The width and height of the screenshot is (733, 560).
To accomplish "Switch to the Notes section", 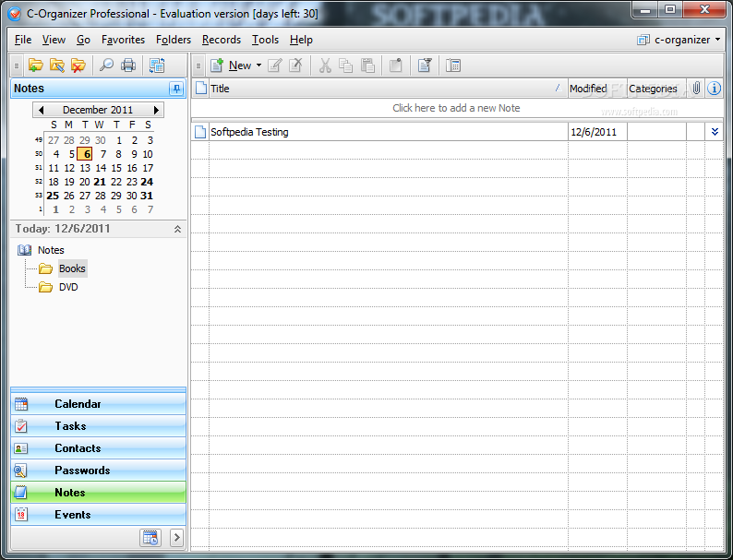I will [x=98, y=493].
